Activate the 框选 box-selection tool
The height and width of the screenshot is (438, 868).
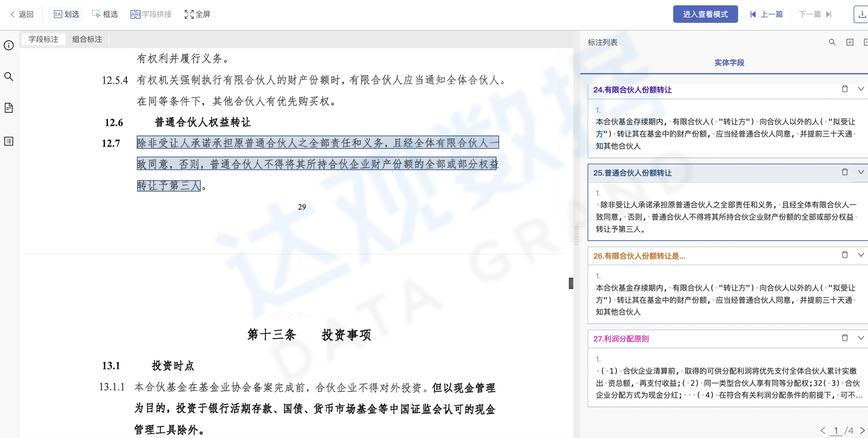(x=105, y=14)
